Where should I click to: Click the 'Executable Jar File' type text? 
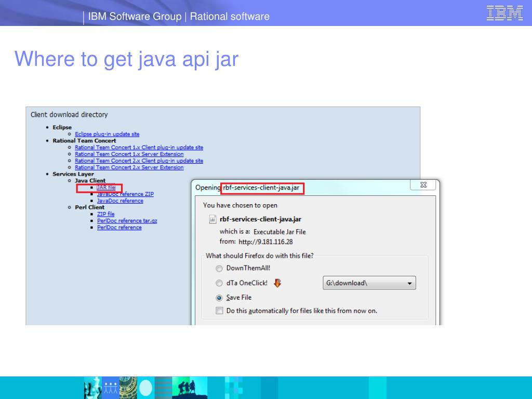coord(280,232)
